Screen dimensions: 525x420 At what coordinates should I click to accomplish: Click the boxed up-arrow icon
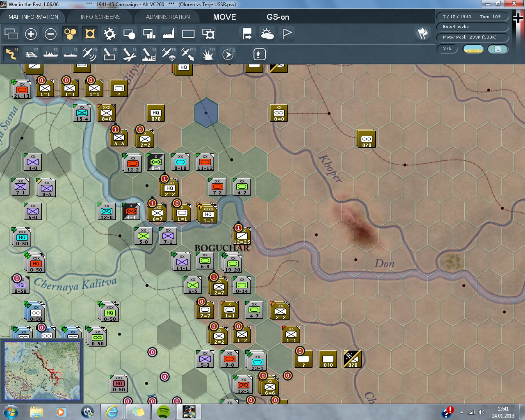(259, 54)
